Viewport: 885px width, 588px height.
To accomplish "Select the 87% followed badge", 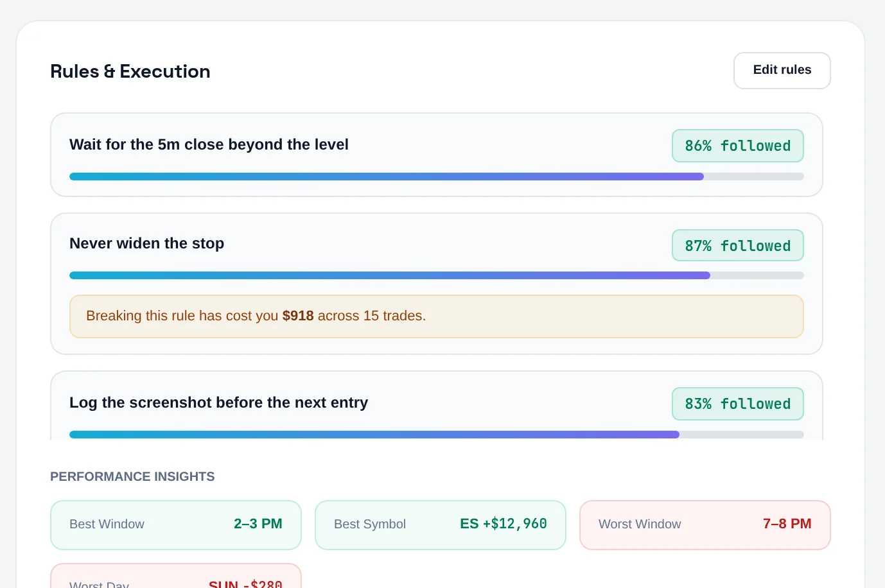I will tap(737, 245).
